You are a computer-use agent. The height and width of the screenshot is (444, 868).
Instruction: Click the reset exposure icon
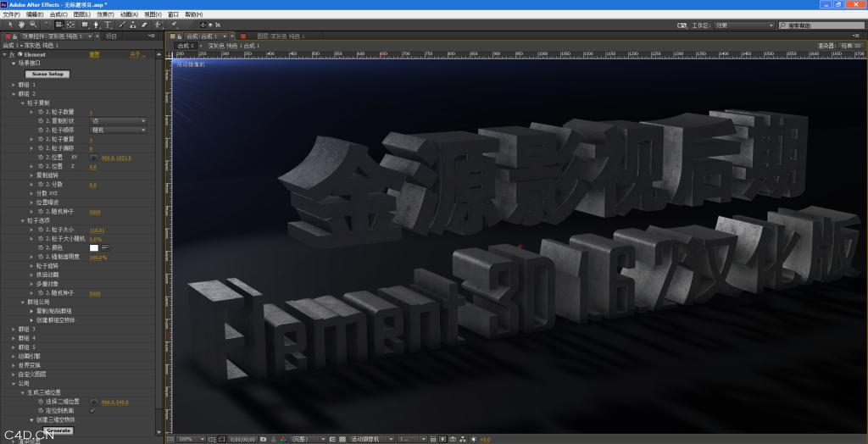[473, 439]
